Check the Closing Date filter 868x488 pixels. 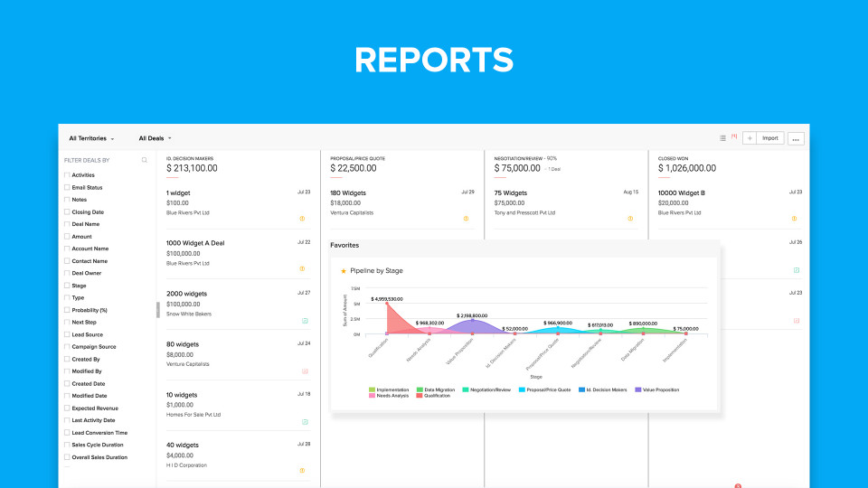coord(67,212)
